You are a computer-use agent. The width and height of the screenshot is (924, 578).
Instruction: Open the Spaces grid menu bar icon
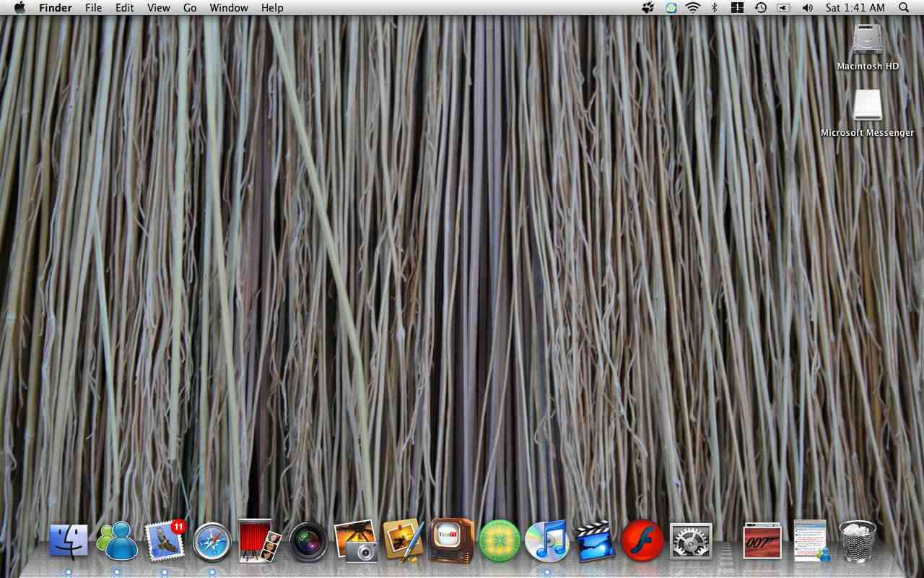(x=737, y=8)
